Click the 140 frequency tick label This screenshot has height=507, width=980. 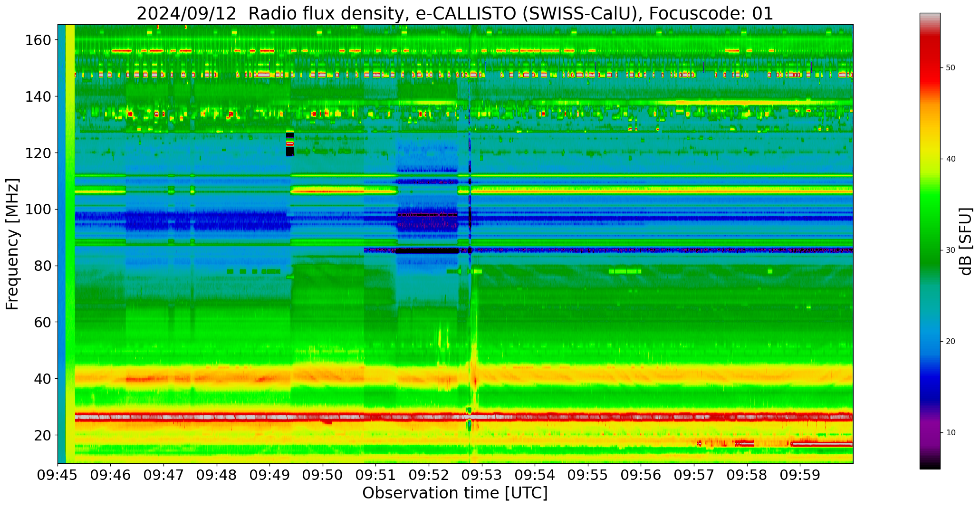pos(38,96)
